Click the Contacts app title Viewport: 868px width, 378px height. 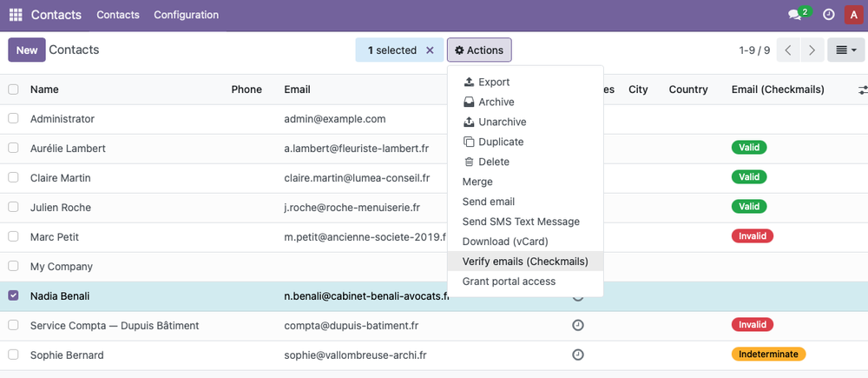tap(56, 15)
